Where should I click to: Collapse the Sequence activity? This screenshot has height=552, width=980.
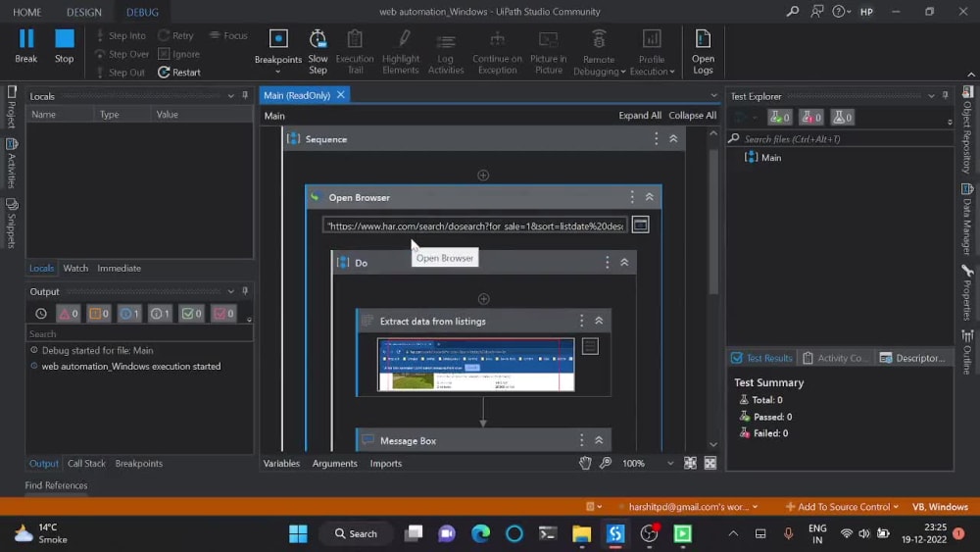(673, 139)
